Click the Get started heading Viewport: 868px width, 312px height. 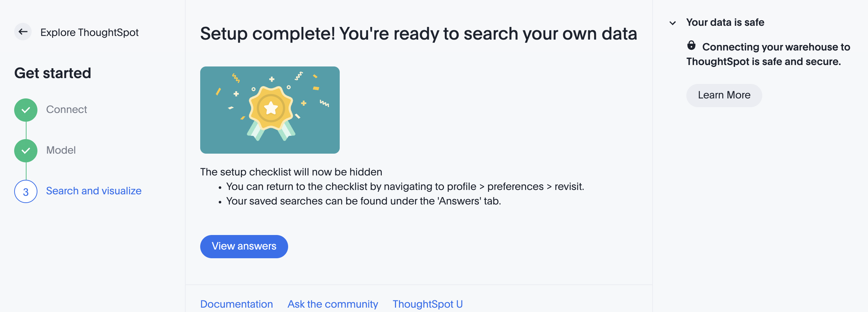pos(53,73)
